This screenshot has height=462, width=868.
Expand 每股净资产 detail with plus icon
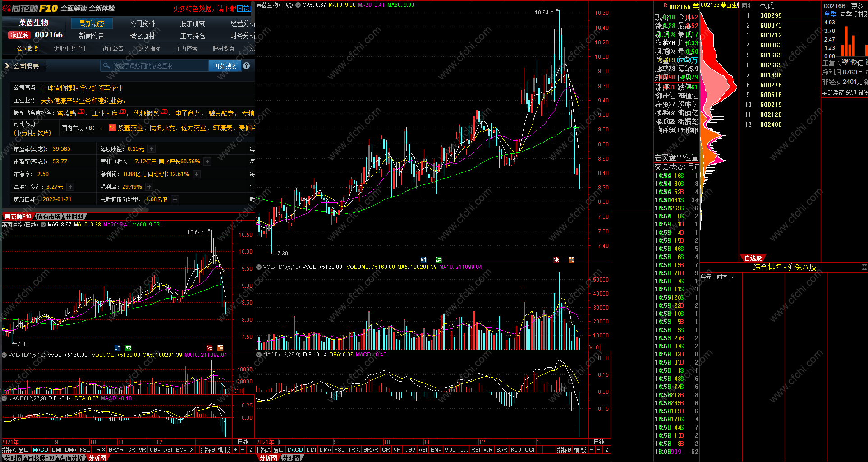click(x=70, y=187)
